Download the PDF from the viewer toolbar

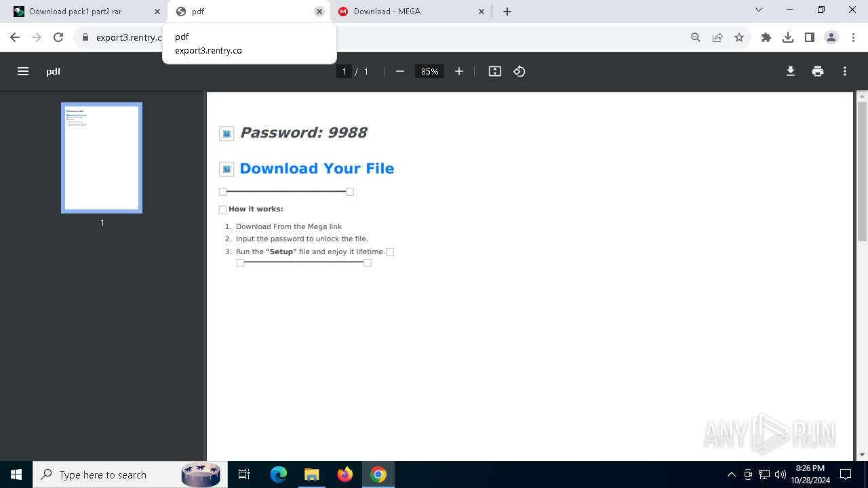(791, 71)
